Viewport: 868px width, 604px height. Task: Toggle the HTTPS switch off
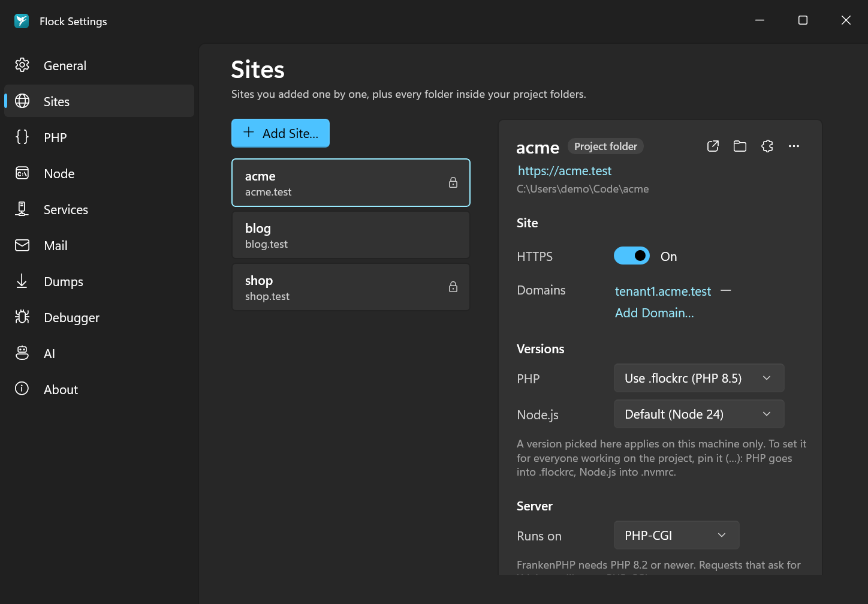click(632, 256)
